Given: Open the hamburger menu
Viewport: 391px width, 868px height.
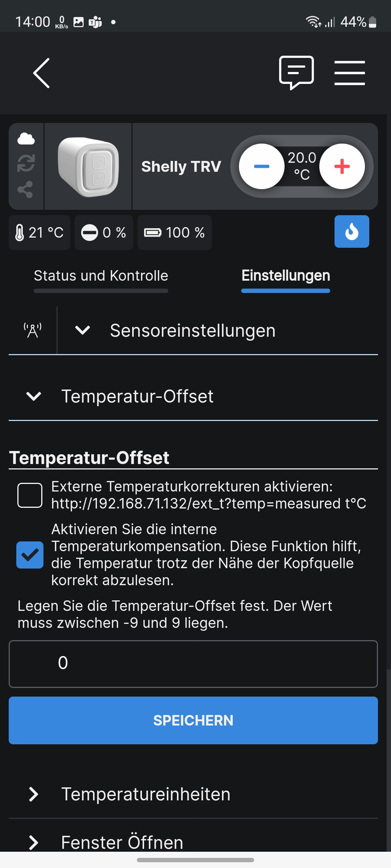Looking at the screenshot, I should (349, 73).
